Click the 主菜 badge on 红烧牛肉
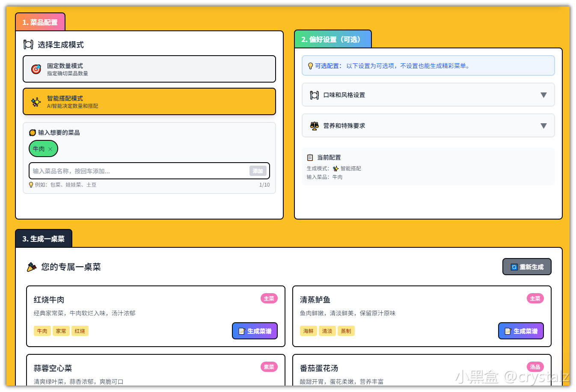Viewport: 576px width, 392px height. pyautogui.click(x=269, y=298)
